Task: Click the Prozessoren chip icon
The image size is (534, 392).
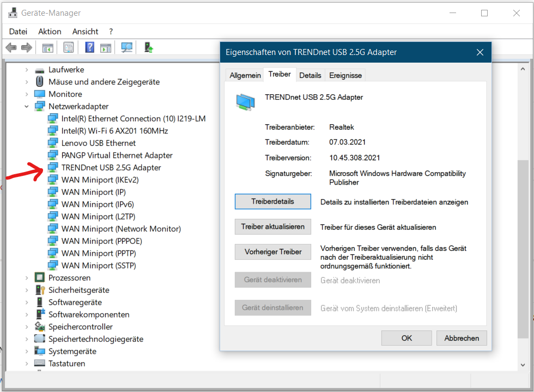Action: pyautogui.click(x=39, y=278)
